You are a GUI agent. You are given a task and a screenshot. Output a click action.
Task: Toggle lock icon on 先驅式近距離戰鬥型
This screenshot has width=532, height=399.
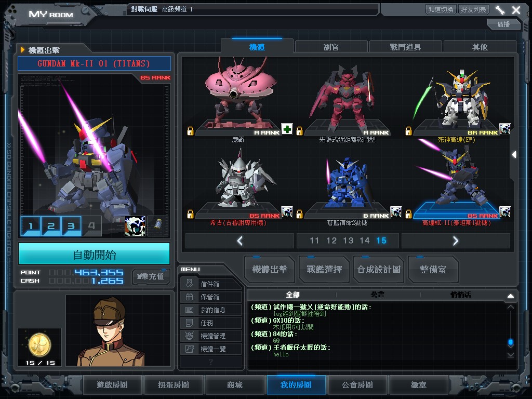[300, 131]
